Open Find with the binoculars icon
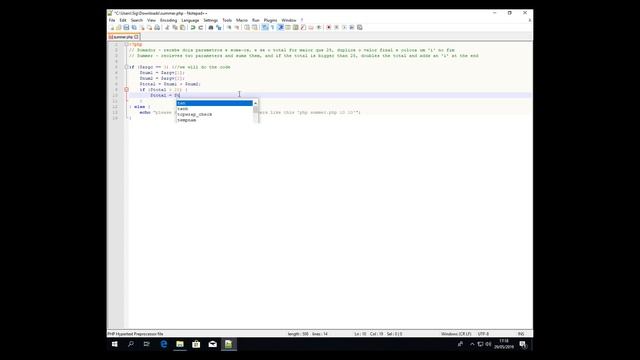Image resolution: width=640 pixels, height=360 pixels. pos(211,27)
